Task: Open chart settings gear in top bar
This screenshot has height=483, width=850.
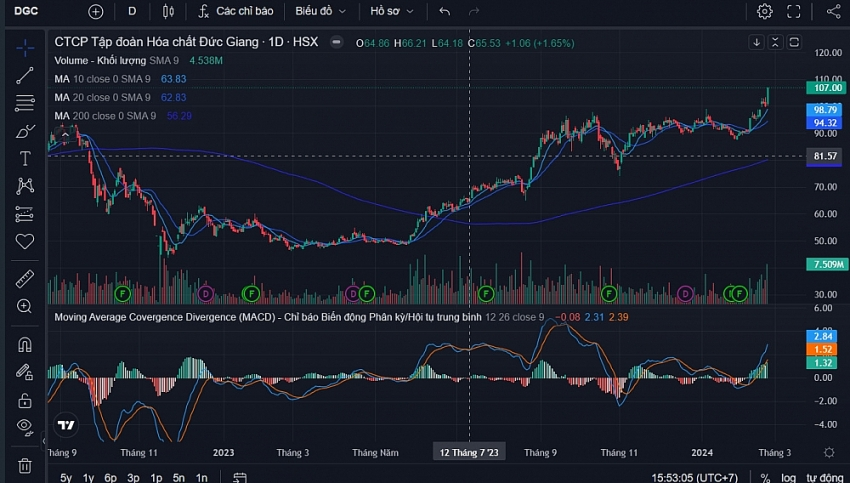Action: [x=764, y=12]
